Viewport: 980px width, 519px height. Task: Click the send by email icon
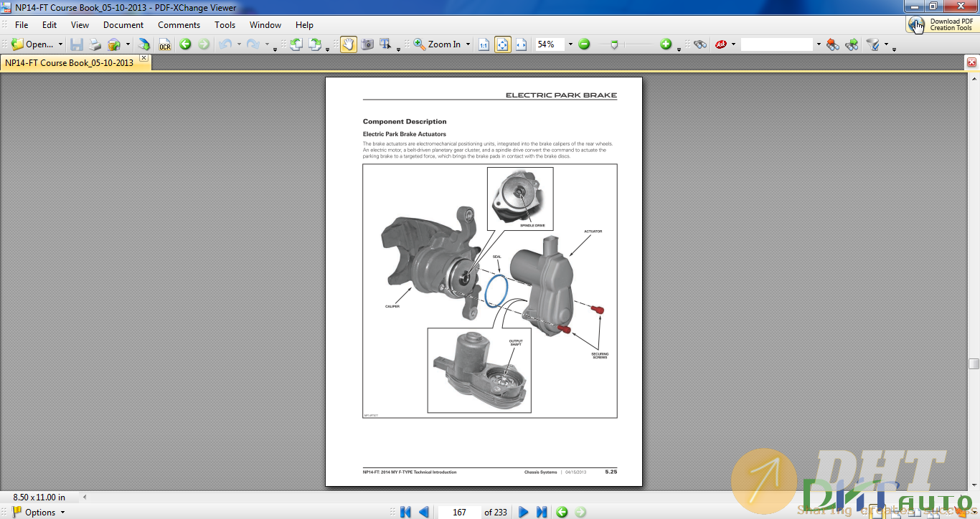pyautogui.click(x=144, y=44)
